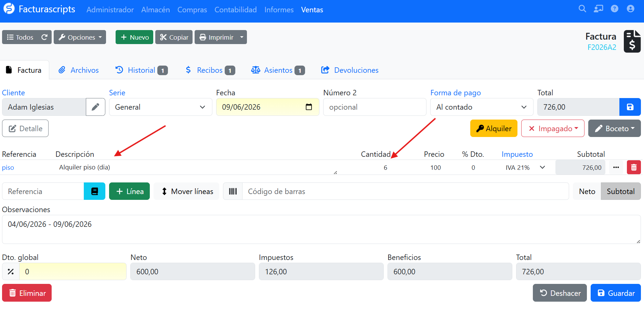
Task: Print invoice with Imprimir
Action: pyautogui.click(x=216, y=37)
